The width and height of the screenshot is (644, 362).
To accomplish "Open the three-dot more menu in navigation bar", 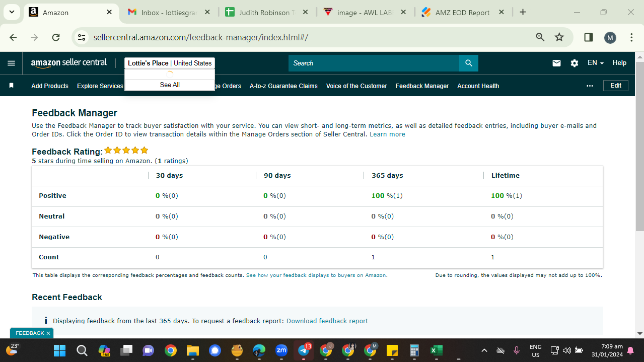I will pyautogui.click(x=590, y=86).
